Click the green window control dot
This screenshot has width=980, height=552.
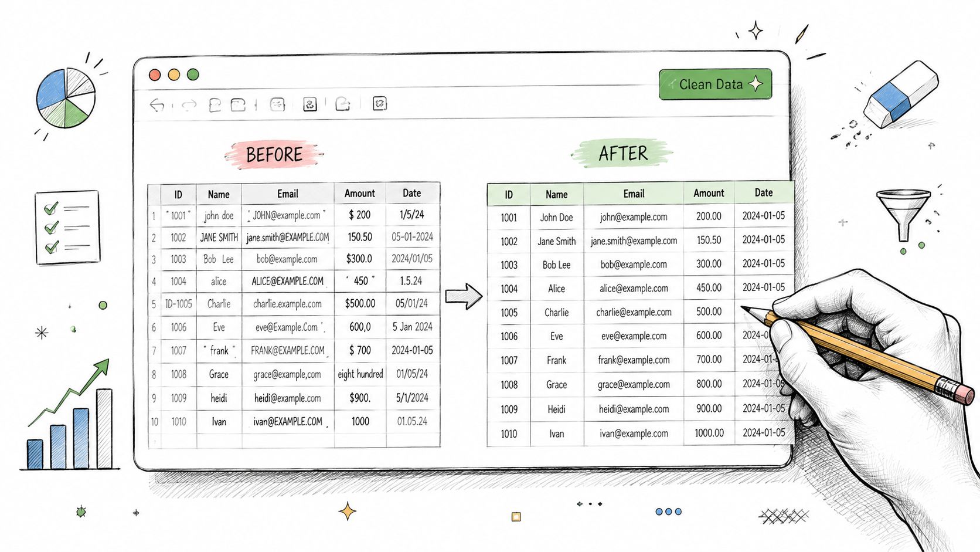[x=193, y=74]
